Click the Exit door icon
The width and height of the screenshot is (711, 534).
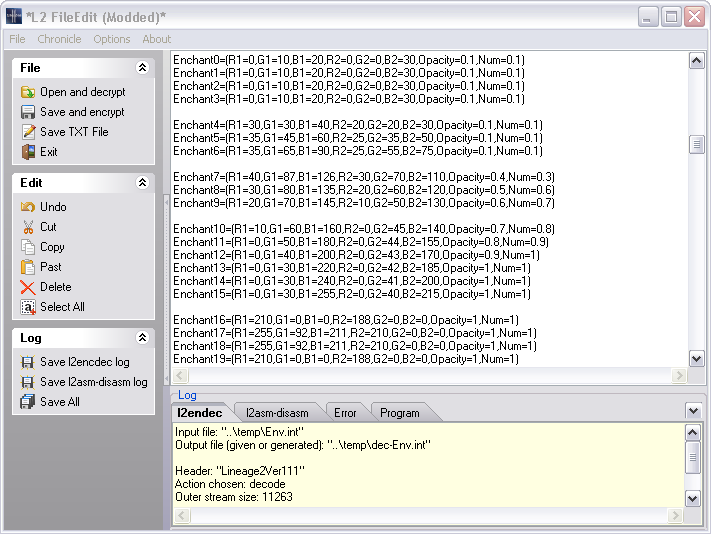[28, 152]
